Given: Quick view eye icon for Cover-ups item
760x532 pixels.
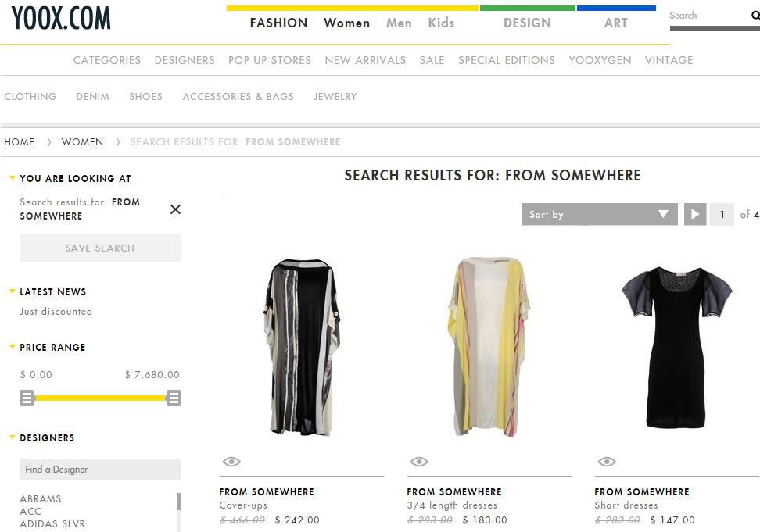Looking at the screenshot, I should 231,462.
